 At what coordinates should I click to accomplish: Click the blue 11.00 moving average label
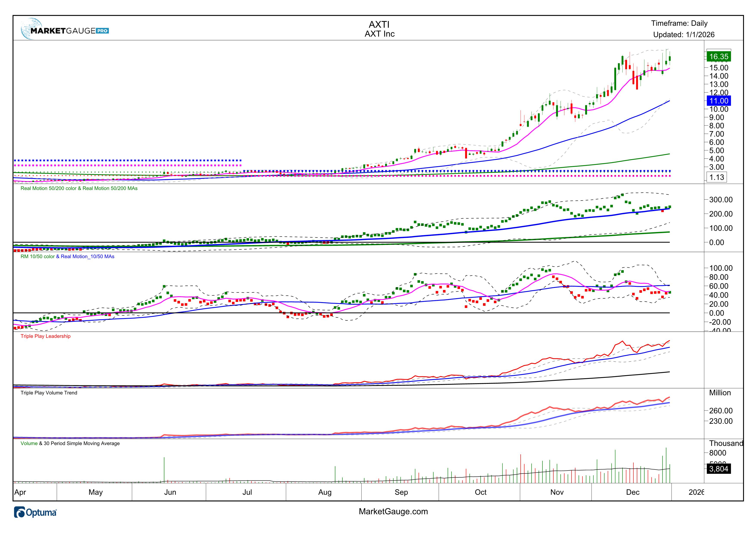pos(719,101)
